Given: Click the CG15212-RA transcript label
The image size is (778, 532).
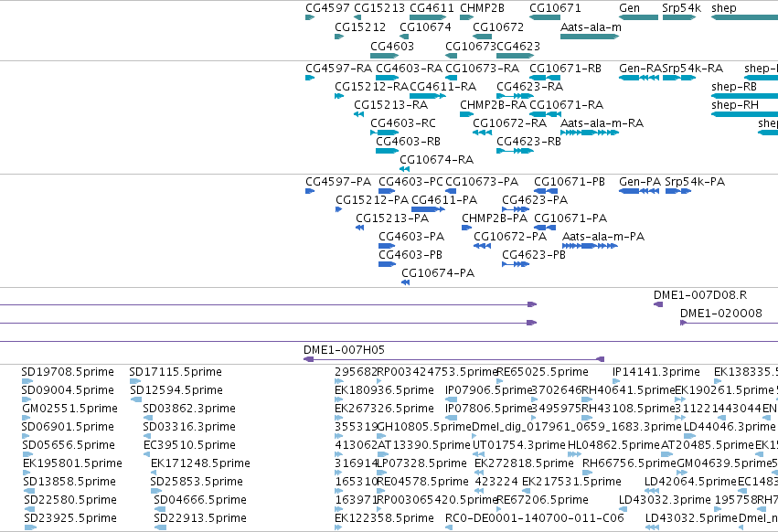Looking at the screenshot, I should pyautogui.click(x=372, y=86).
